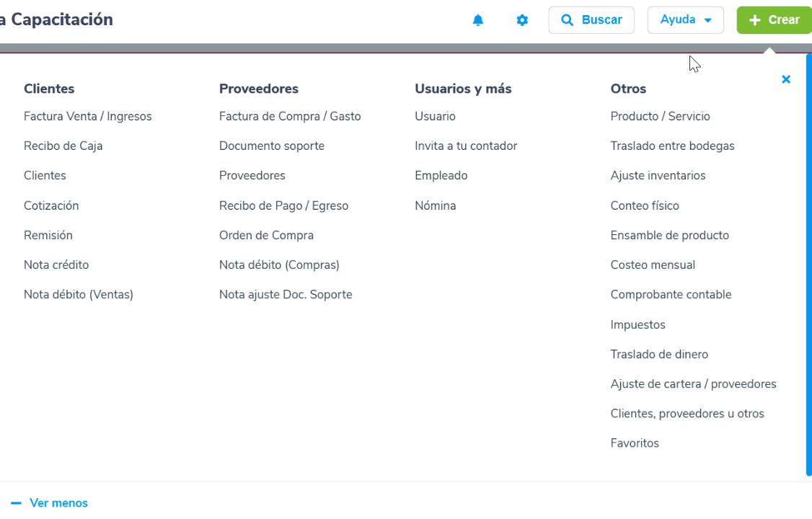Select Invita a tu contador
812x519 pixels.
tap(466, 146)
